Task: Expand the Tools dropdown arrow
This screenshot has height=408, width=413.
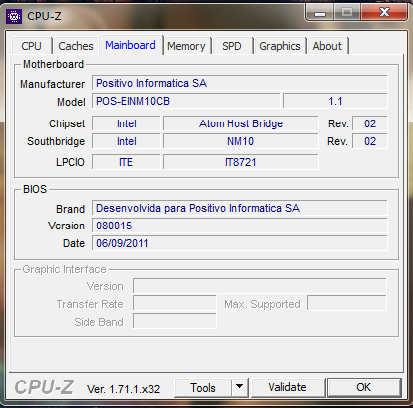Action: pyautogui.click(x=239, y=388)
